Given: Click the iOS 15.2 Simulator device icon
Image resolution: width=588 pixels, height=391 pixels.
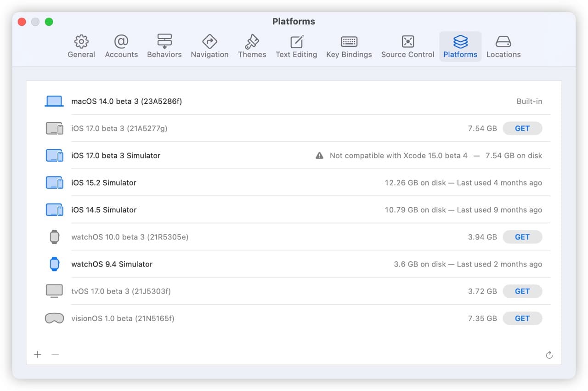Looking at the screenshot, I should [54, 182].
